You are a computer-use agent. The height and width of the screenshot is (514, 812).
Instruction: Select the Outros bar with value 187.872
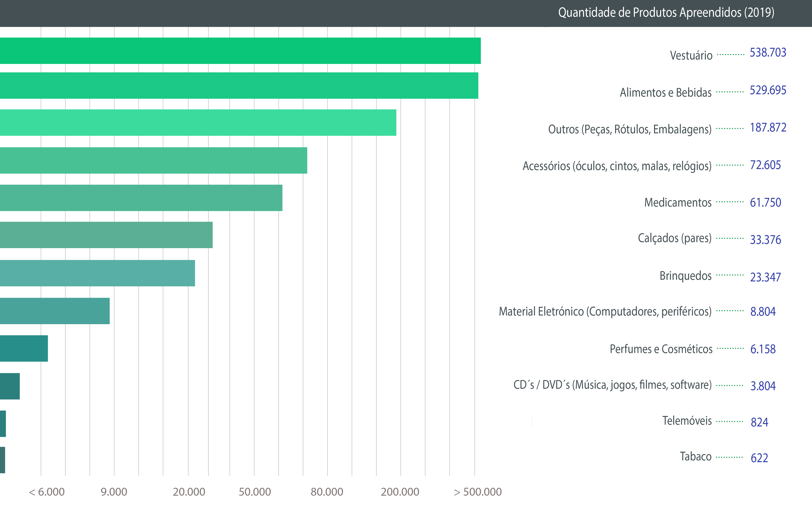tap(198, 122)
